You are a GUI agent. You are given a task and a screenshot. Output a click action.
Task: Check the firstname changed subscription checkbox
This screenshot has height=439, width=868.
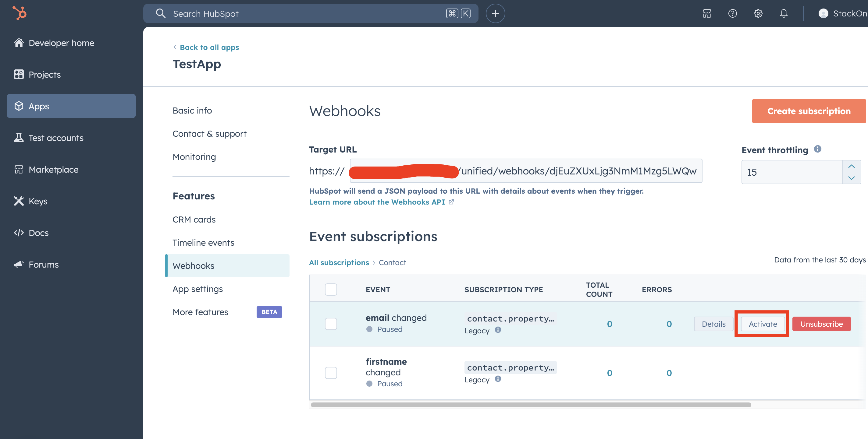(x=331, y=373)
